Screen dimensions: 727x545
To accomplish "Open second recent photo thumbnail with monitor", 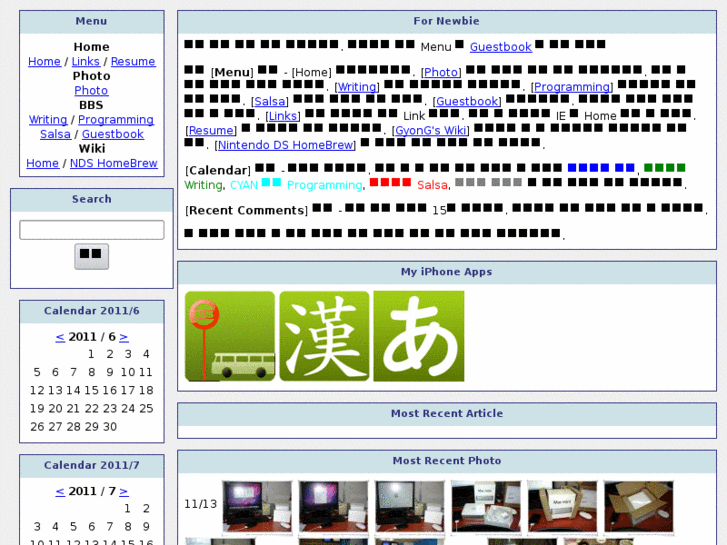I will [x=333, y=507].
